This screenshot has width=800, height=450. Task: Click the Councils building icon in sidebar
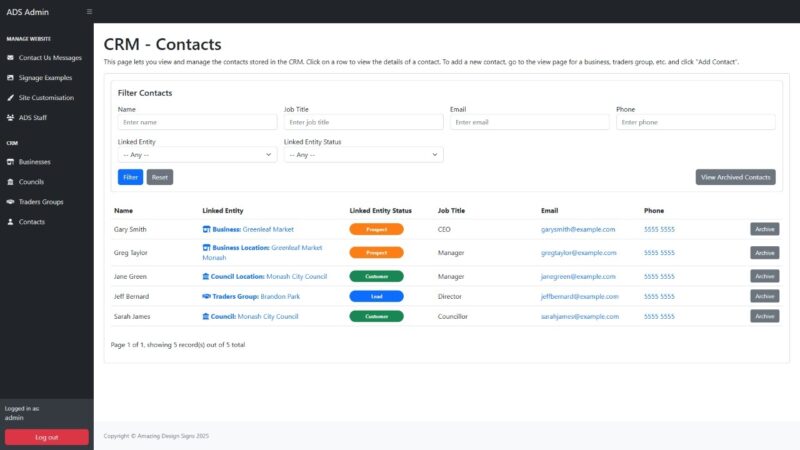click(x=10, y=181)
